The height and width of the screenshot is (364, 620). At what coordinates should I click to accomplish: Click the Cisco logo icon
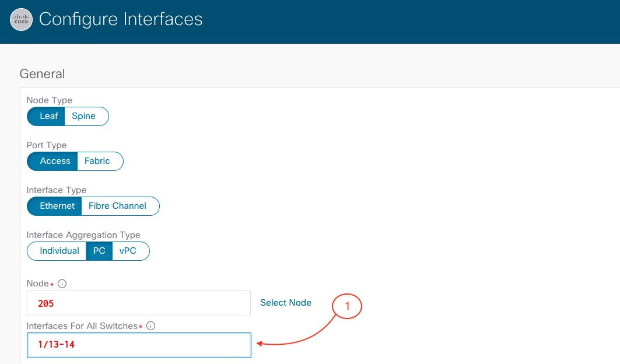22,20
